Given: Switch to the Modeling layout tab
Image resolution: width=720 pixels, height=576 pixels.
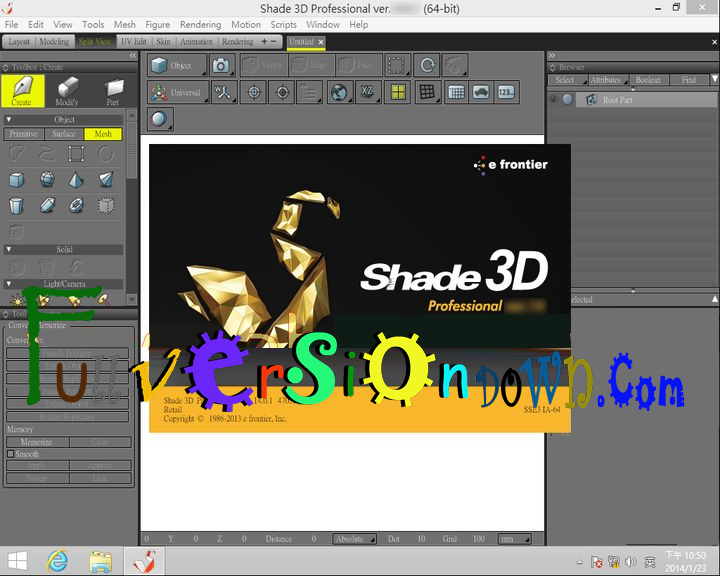Looking at the screenshot, I should click(54, 42).
